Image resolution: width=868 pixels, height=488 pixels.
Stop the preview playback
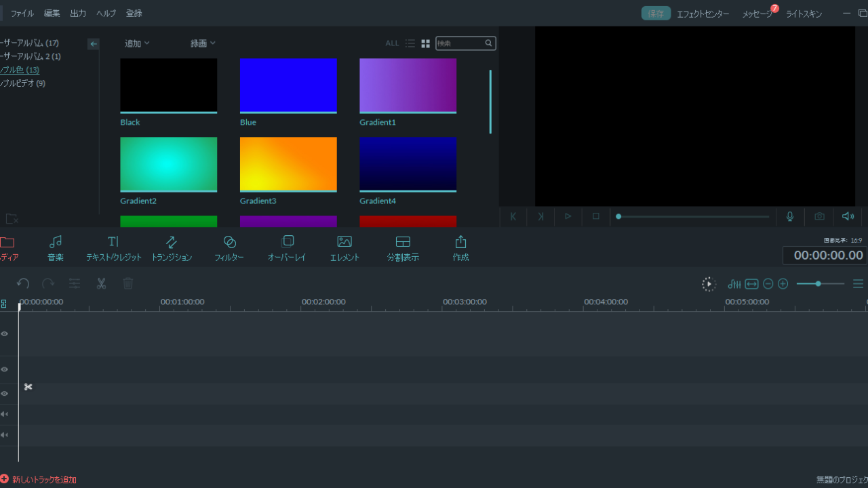[596, 216]
